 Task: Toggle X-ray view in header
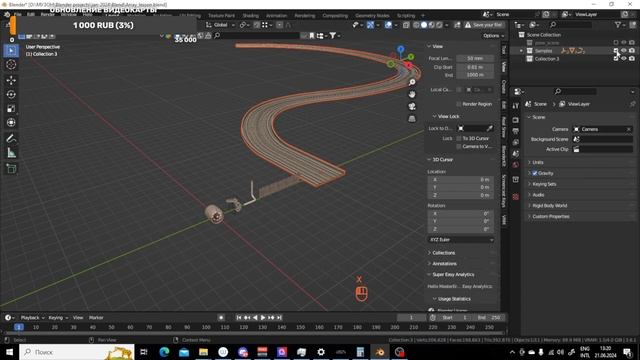406,25
